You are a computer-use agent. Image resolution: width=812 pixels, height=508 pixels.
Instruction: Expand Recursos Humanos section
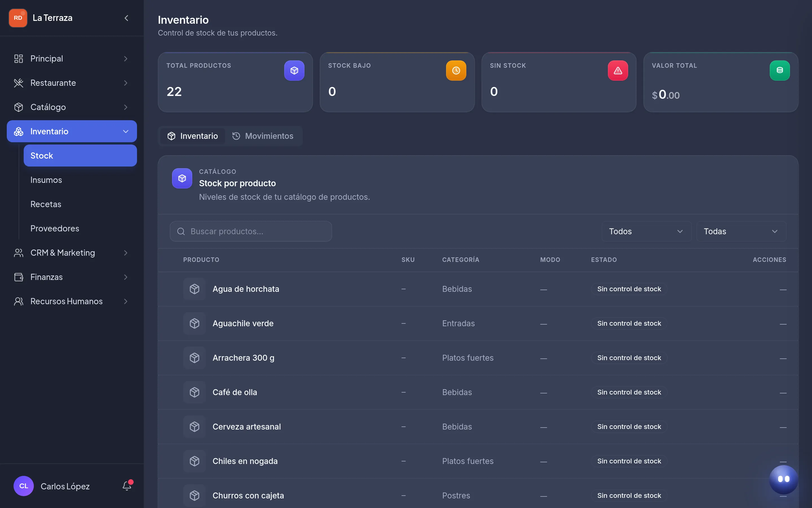click(72, 301)
